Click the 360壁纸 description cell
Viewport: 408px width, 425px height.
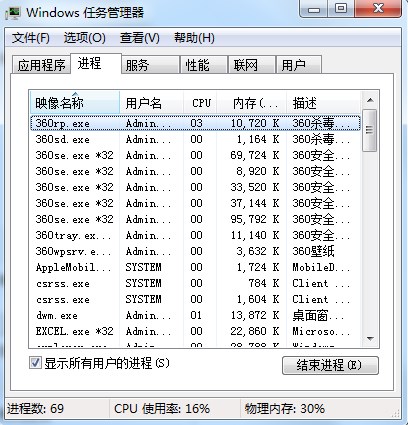pyautogui.click(x=313, y=251)
